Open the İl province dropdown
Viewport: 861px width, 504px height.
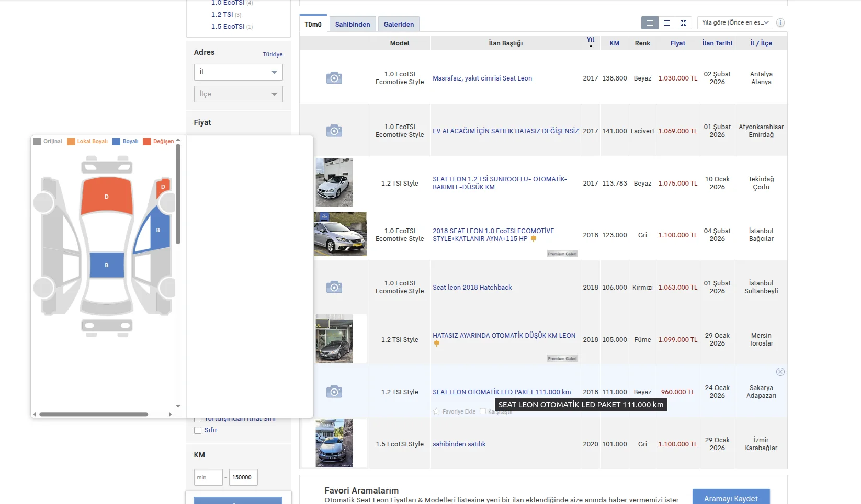pyautogui.click(x=239, y=72)
